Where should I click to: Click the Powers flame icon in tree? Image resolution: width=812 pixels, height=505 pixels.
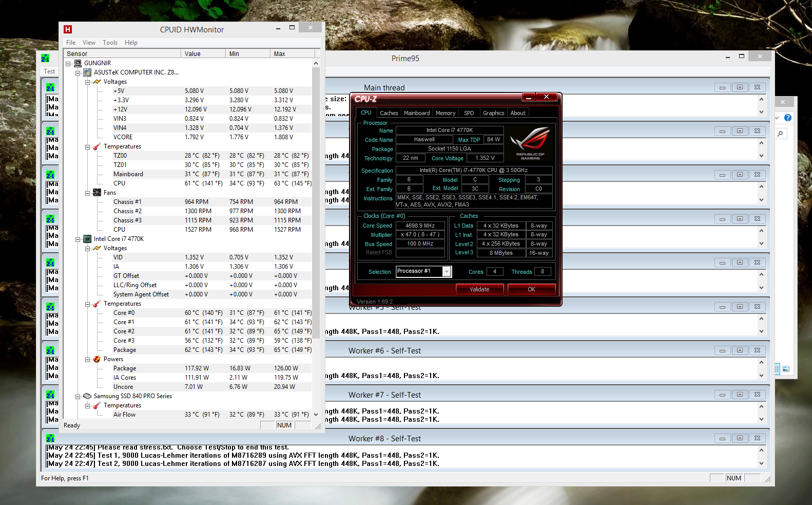tap(97, 359)
